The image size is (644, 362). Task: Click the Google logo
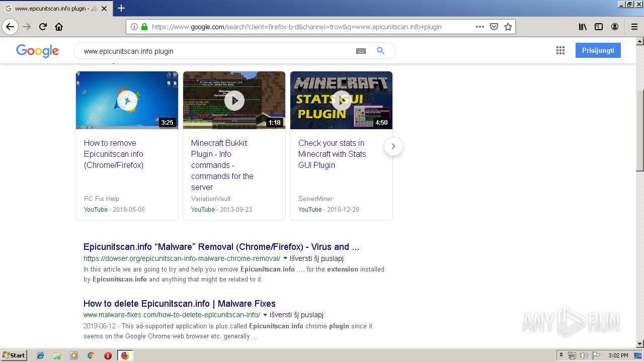[37, 51]
